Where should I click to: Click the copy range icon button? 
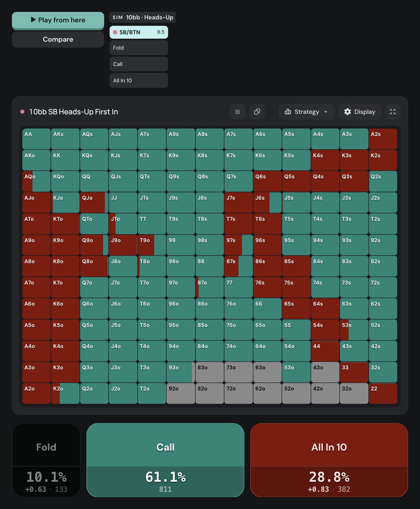pos(257,112)
